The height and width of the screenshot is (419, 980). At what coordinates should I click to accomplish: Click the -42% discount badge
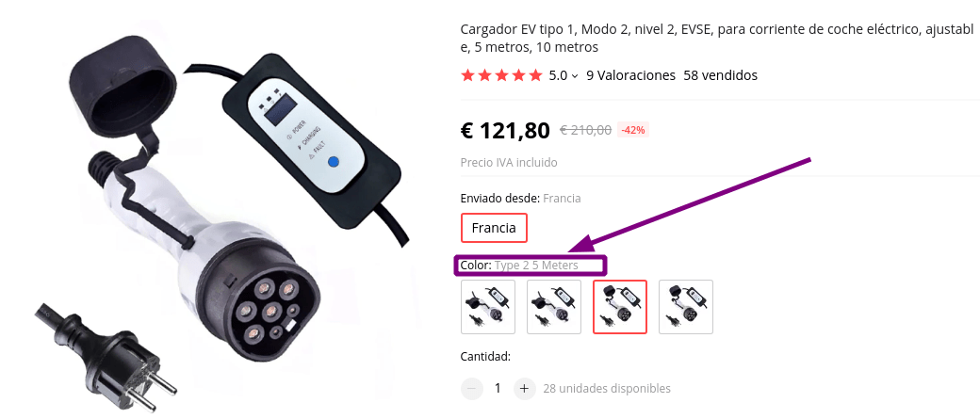point(633,130)
